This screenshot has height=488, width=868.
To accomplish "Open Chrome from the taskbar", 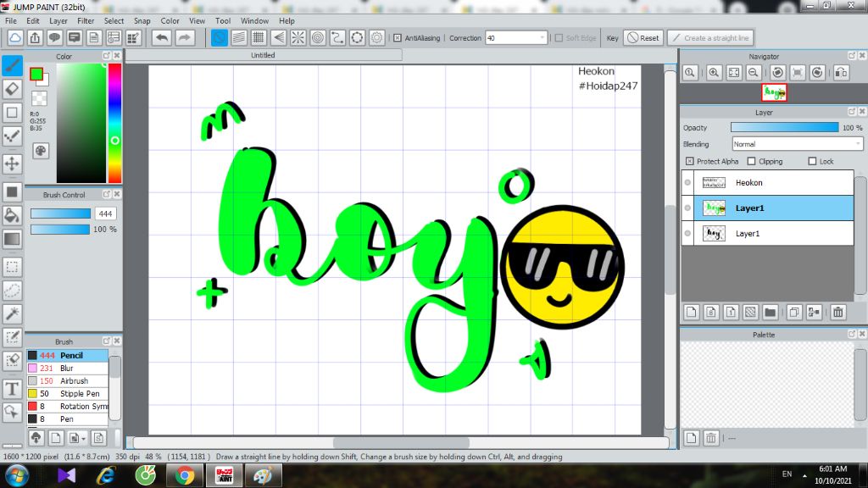I will pyautogui.click(x=184, y=475).
